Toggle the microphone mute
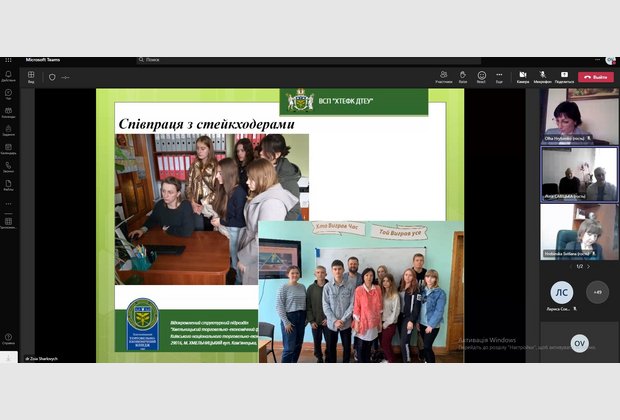Screen dimensions: 620x420 (542, 76)
